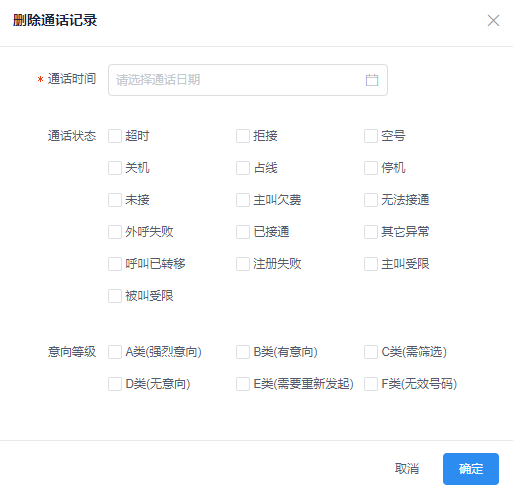Check the 主叫欠费 option
Image resolution: width=513 pixels, height=494 pixels.
point(243,200)
